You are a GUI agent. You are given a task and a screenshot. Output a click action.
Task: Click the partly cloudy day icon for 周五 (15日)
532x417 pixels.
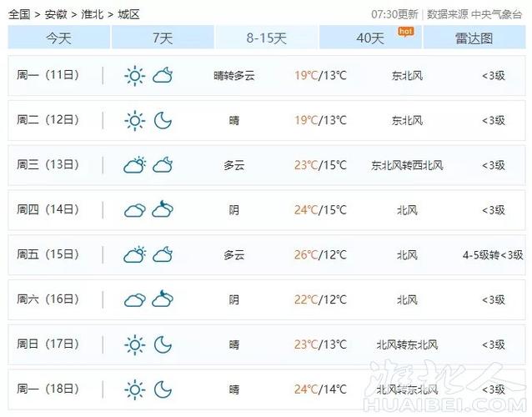click(x=135, y=254)
